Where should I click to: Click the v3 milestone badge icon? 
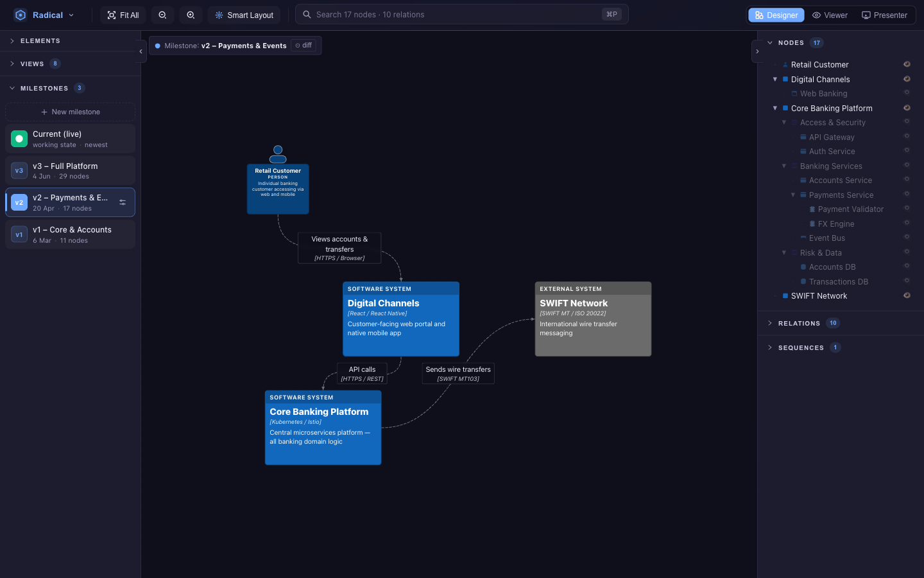click(x=19, y=170)
